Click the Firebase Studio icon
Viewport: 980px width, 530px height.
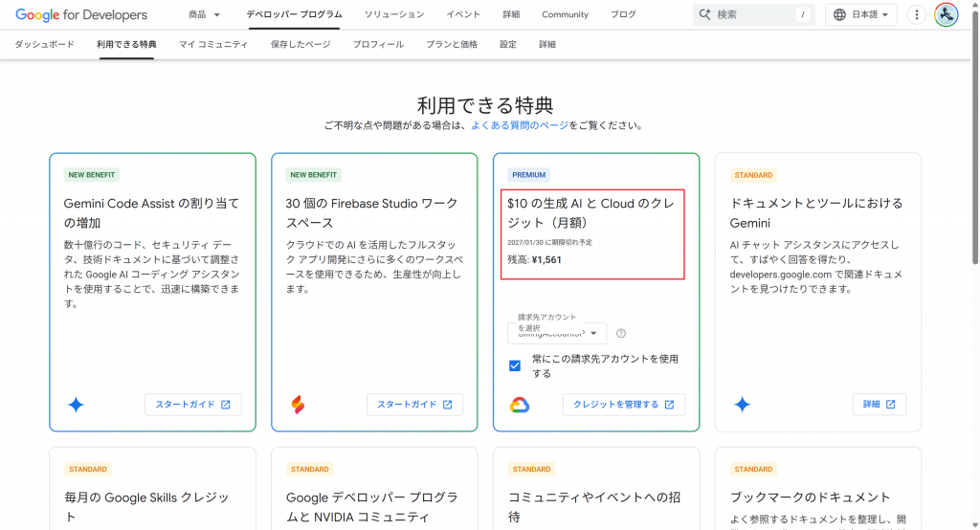pyautogui.click(x=298, y=405)
